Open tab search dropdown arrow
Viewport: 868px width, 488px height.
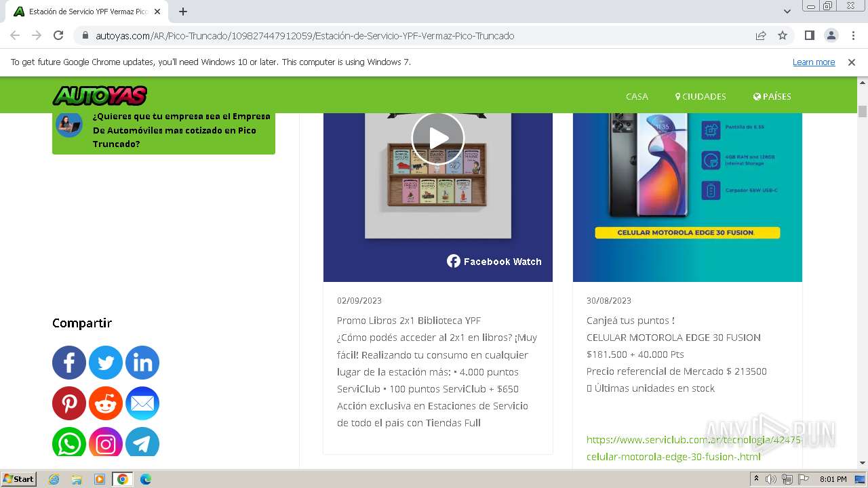(787, 12)
